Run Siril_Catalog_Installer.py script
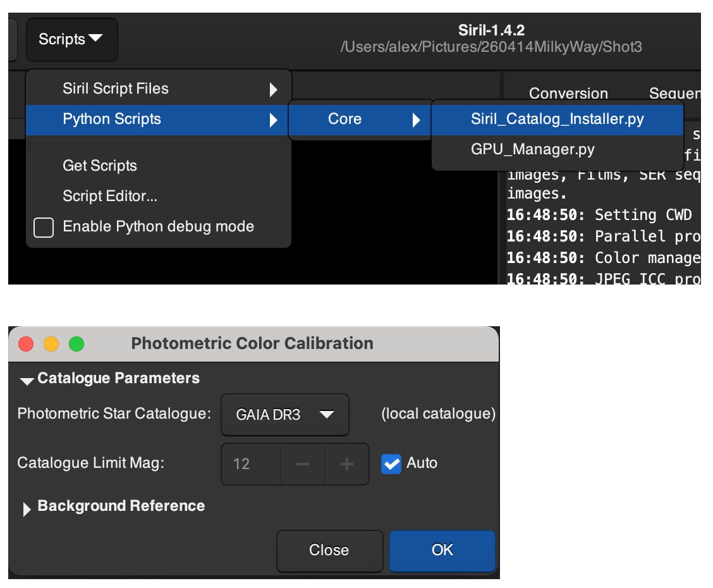The image size is (713, 588). pos(557,119)
